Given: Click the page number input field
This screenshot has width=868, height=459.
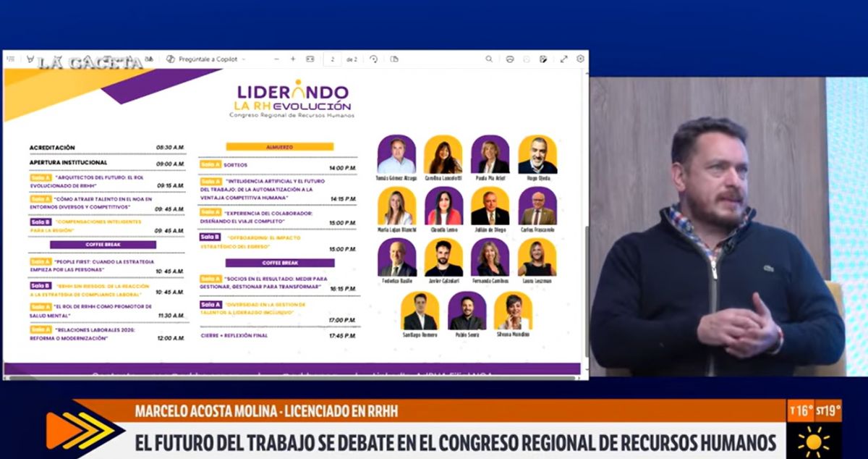Looking at the screenshot, I should (x=332, y=59).
